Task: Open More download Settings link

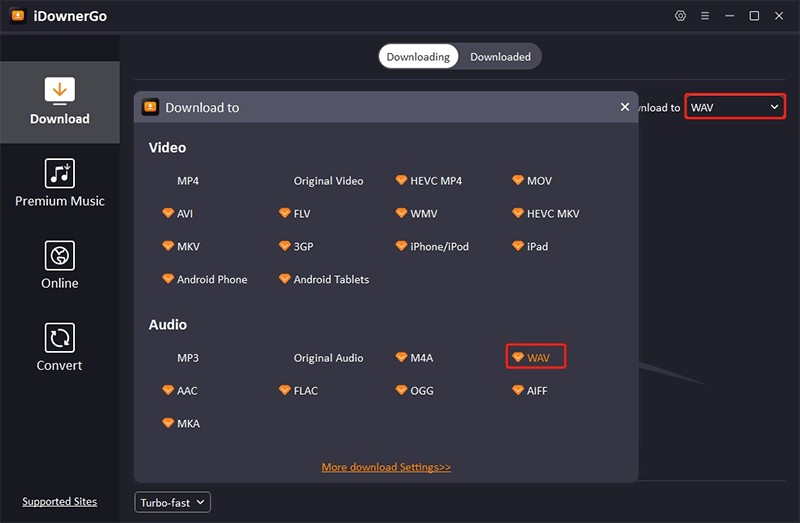Action: 386,467
